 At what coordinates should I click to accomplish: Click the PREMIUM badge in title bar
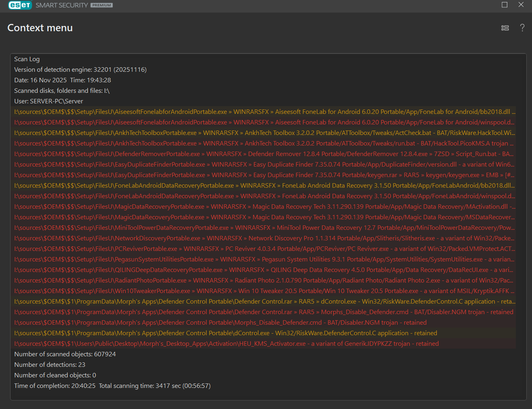tap(102, 5)
